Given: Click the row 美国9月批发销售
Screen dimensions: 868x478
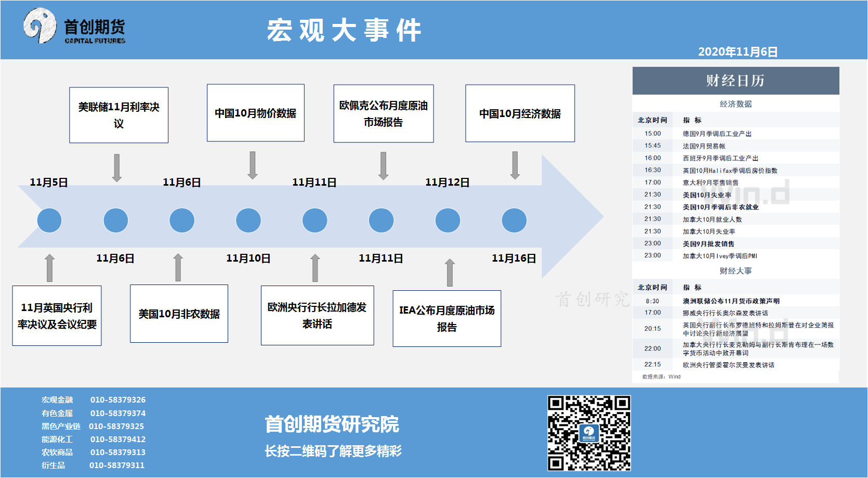Looking at the screenshot, I should click(735, 243).
